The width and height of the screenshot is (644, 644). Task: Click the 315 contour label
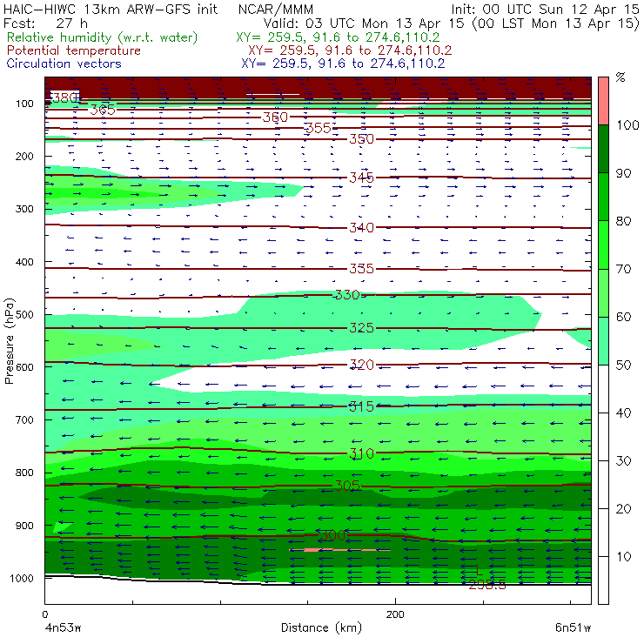point(362,406)
